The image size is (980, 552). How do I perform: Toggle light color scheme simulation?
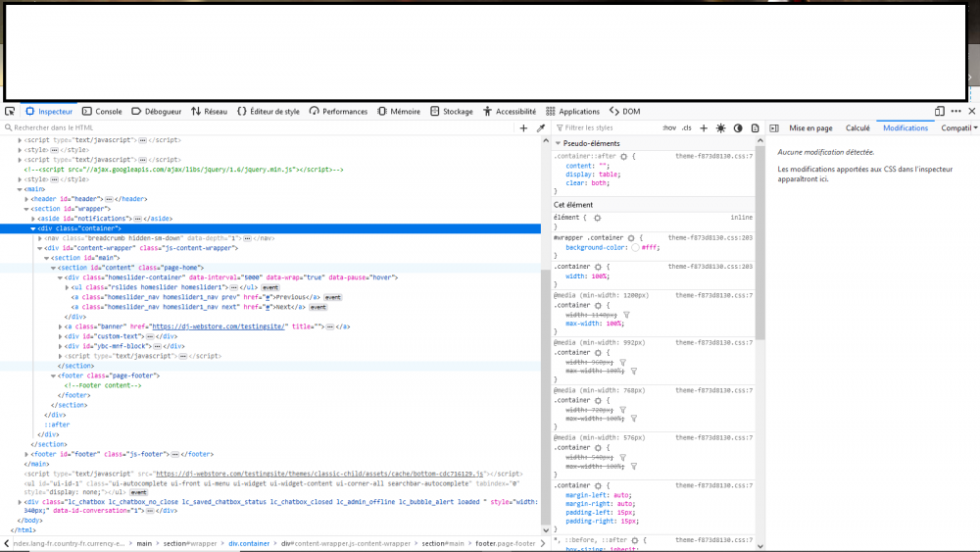(720, 127)
